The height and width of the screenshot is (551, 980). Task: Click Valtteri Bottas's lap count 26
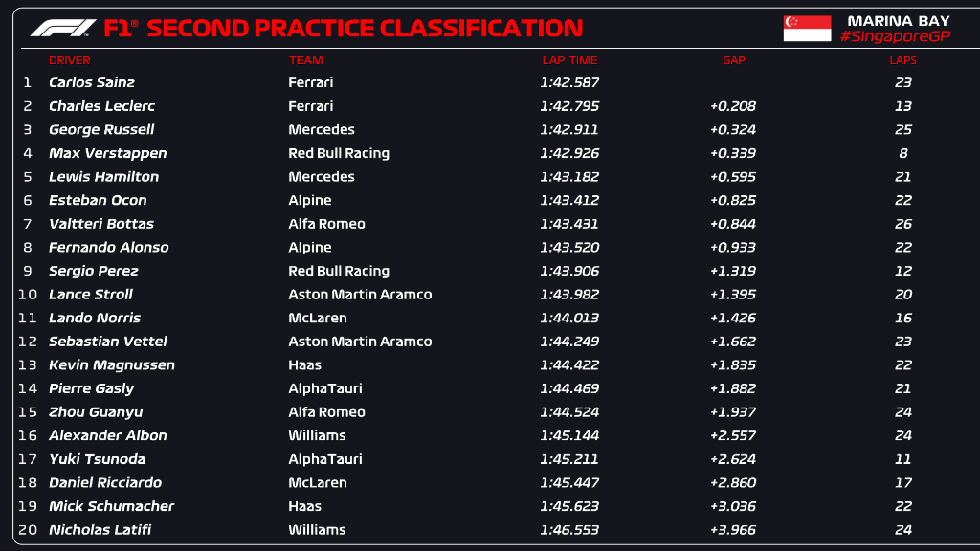coord(903,224)
